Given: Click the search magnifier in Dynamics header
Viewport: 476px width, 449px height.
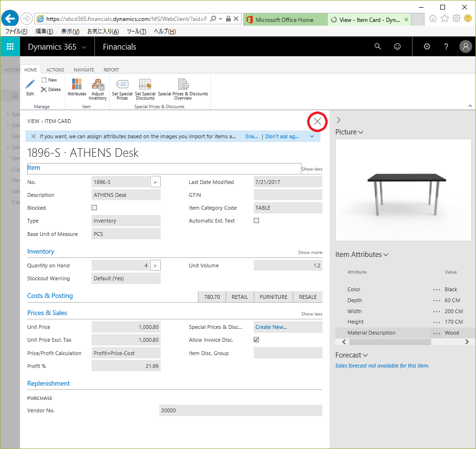Looking at the screenshot, I should pos(378,46).
